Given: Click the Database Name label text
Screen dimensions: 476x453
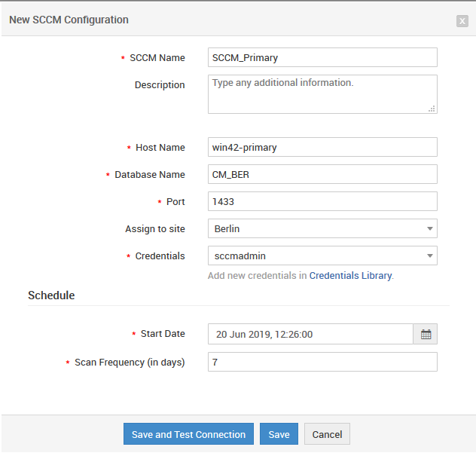Looking at the screenshot, I should point(149,175).
